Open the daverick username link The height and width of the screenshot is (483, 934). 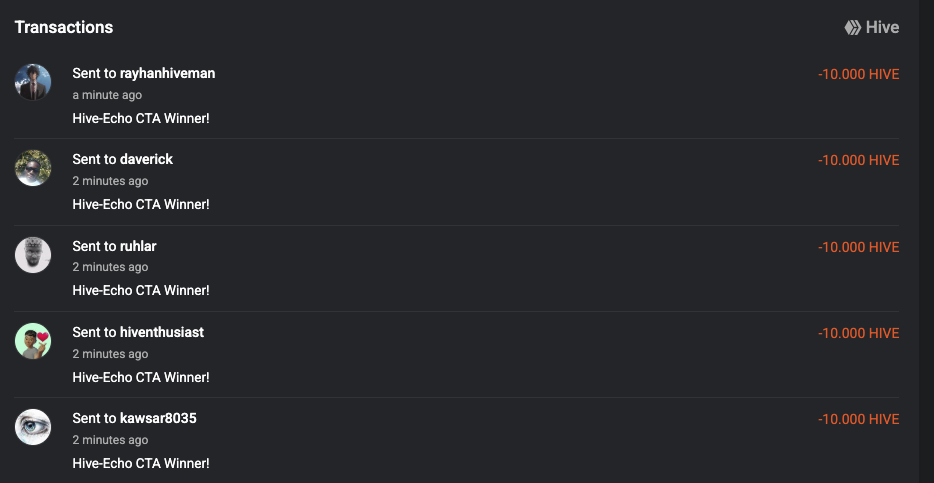point(146,160)
